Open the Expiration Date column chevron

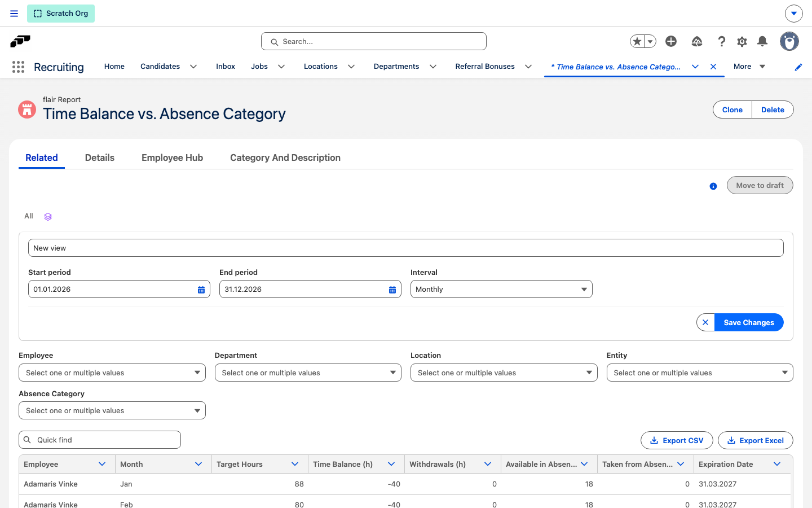777,464
